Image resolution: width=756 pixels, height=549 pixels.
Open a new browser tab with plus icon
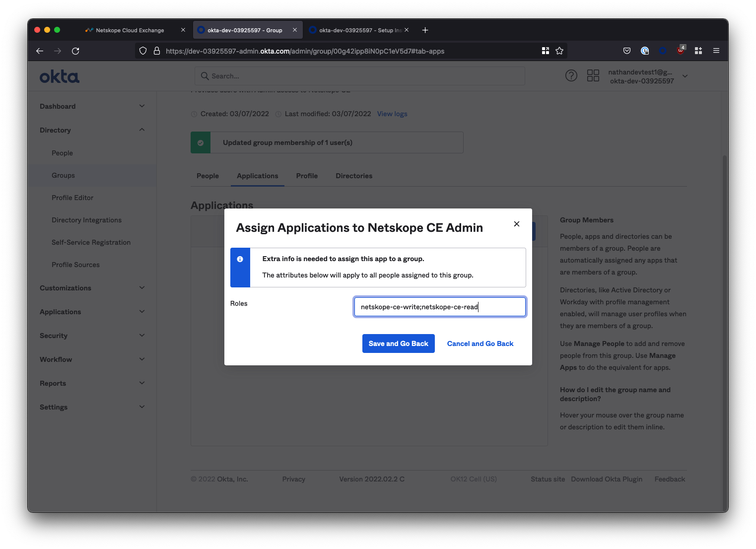click(x=425, y=30)
